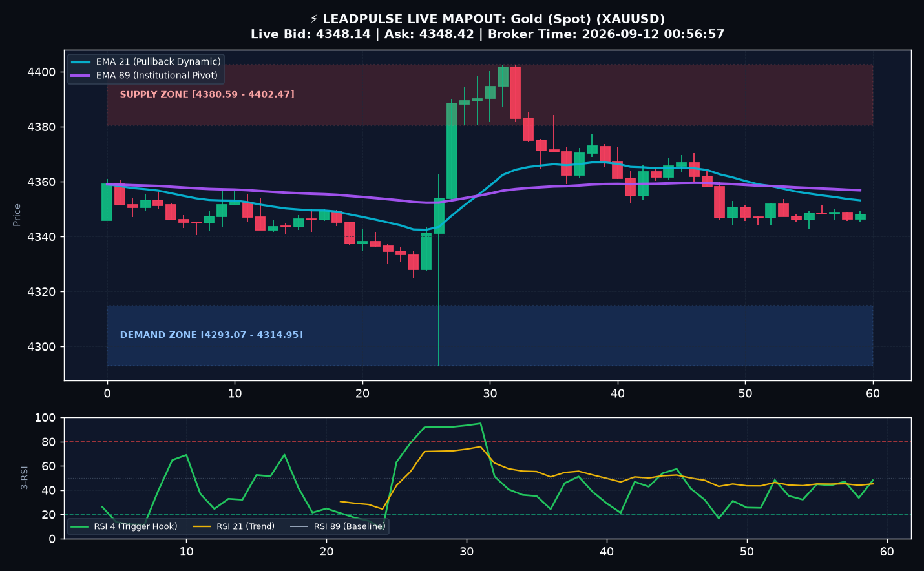Image resolution: width=924 pixels, height=571 pixels.
Task: Click the tall green breakout candle at bar 27
Action: point(452,151)
